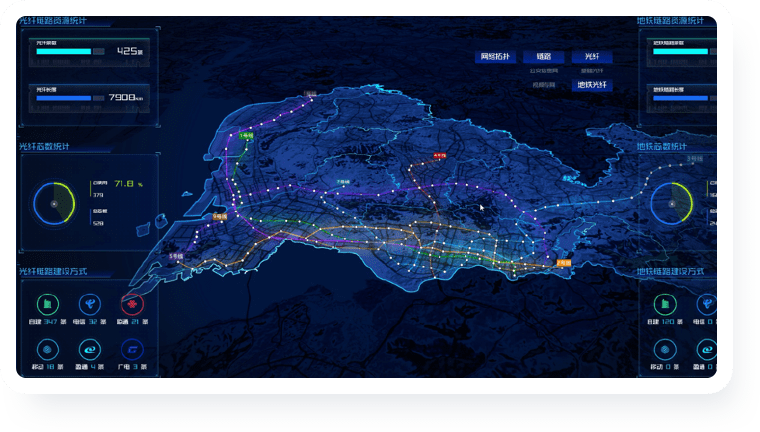
Task: Click the orange 9号线 label on the map
Action: click(x=220, y=217)
